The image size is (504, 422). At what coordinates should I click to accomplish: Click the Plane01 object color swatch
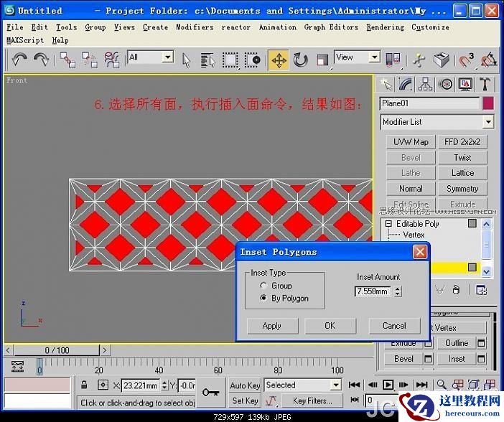488,103
